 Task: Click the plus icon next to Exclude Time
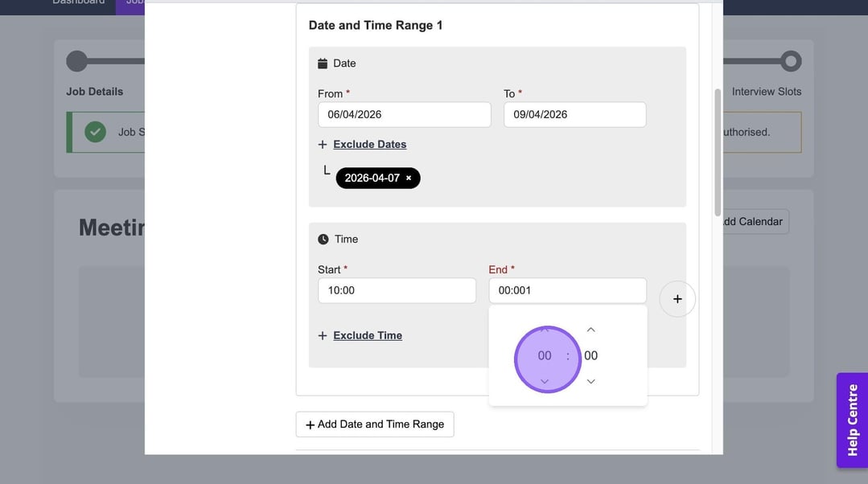(323, 336)
